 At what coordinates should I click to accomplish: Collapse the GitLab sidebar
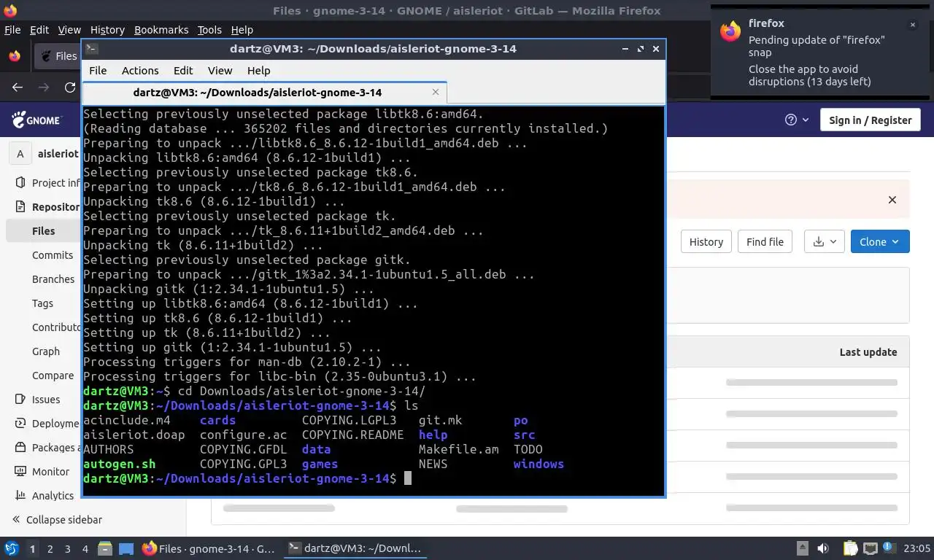click(x=57, y=519)
